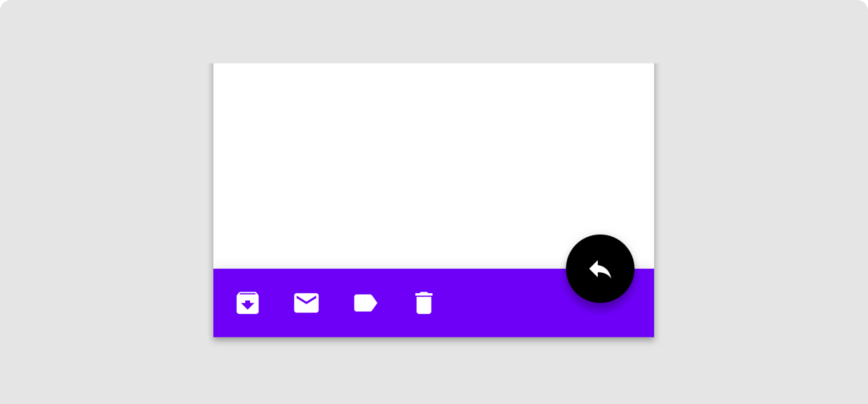Mark as unread with the envelope icon
The image size is (868, 404).
tap(306, 303)
